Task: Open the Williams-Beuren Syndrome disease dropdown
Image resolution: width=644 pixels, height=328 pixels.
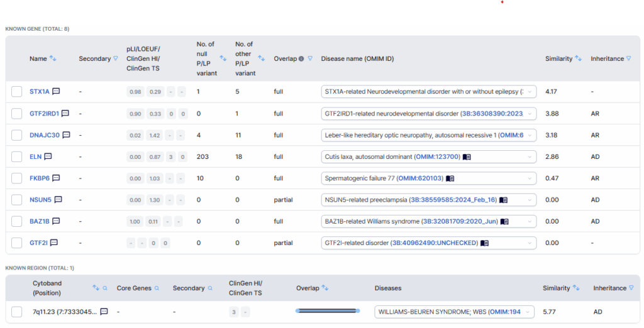Action: tap(527, 312)
